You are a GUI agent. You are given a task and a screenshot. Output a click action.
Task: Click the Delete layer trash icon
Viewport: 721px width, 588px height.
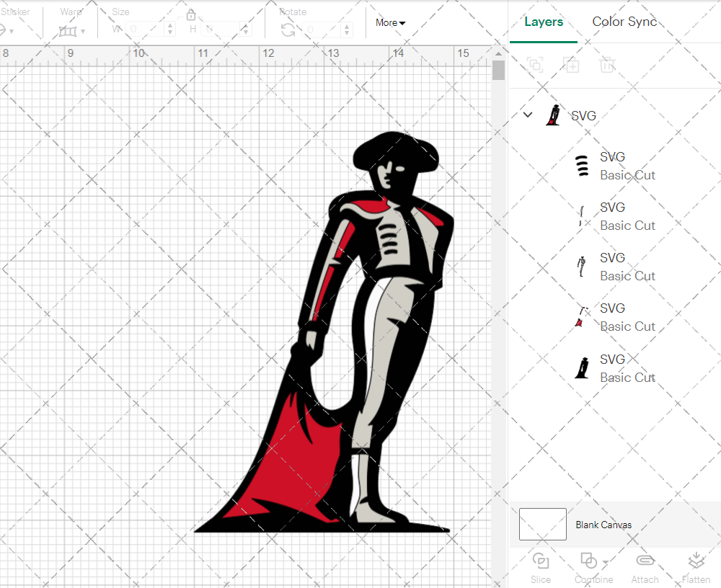click(x=607, y=65)
